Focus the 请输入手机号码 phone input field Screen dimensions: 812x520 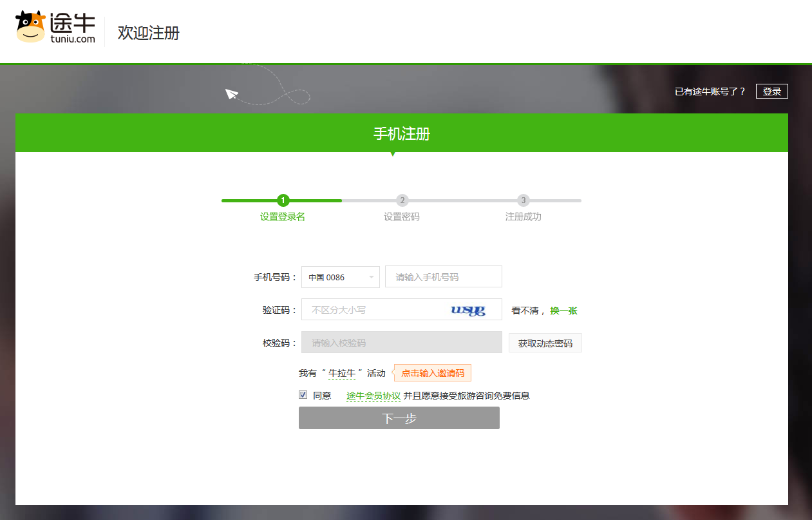point(443,277)
